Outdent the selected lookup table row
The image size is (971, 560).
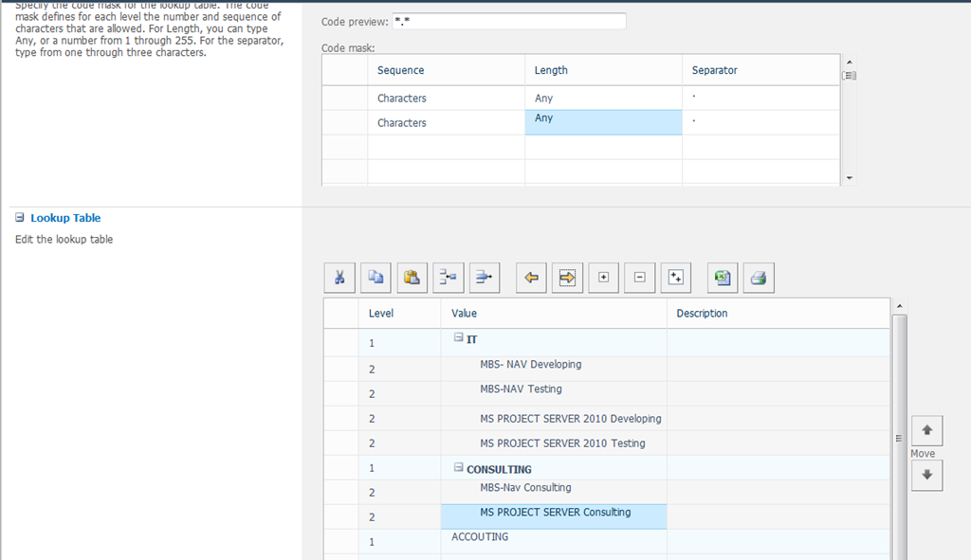coord(532,278)
